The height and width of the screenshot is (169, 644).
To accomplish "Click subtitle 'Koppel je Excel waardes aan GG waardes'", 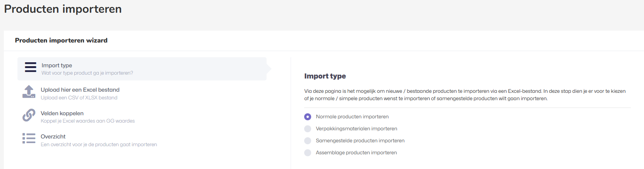I will point(88,121).
